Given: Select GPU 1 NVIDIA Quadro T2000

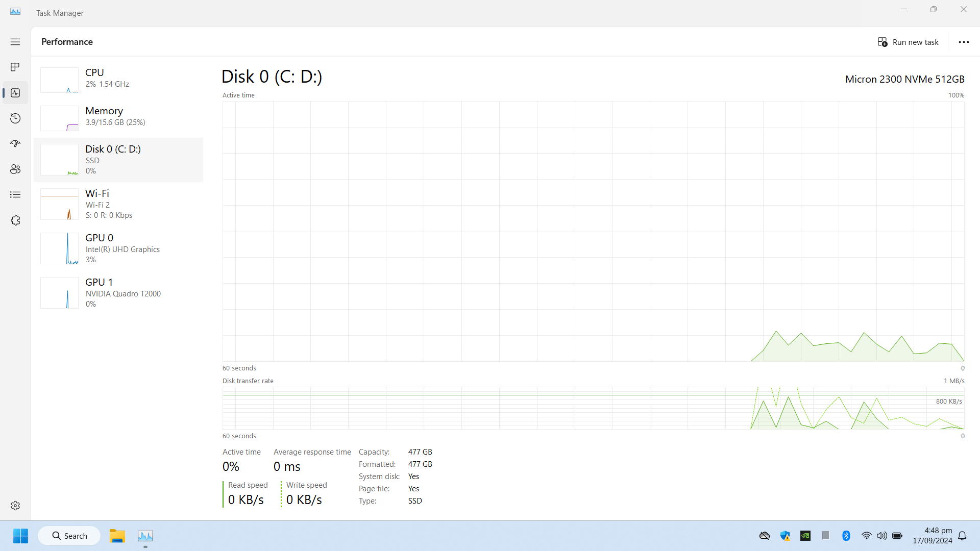Looking at the screenshot, I should coord(118,293).
